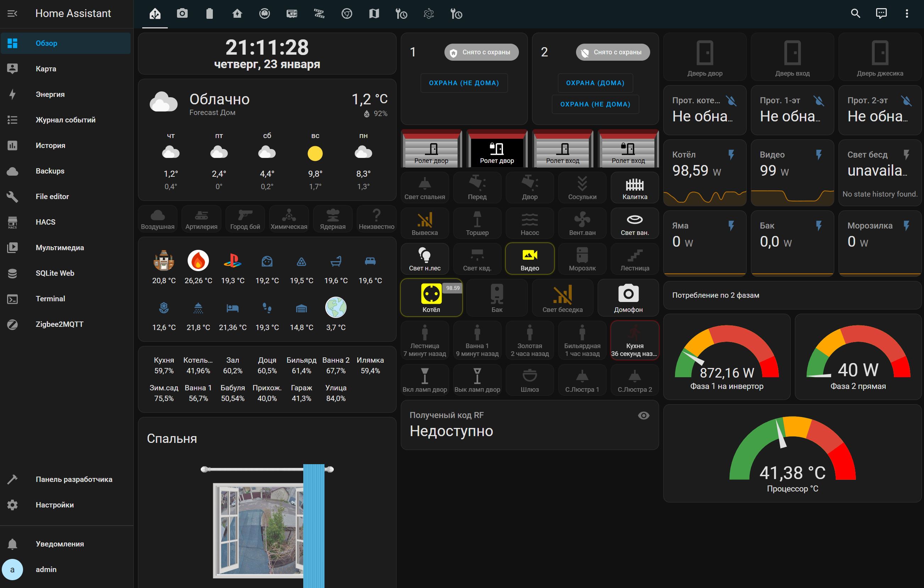924x588 pixels.
Task: Click the search magnifier icon in header
Action: click(855, 14)
